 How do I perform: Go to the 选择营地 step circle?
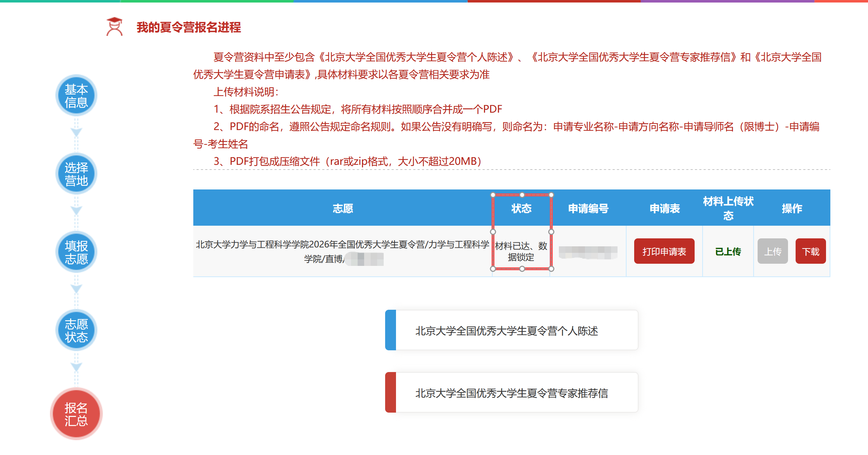(76, 174)
